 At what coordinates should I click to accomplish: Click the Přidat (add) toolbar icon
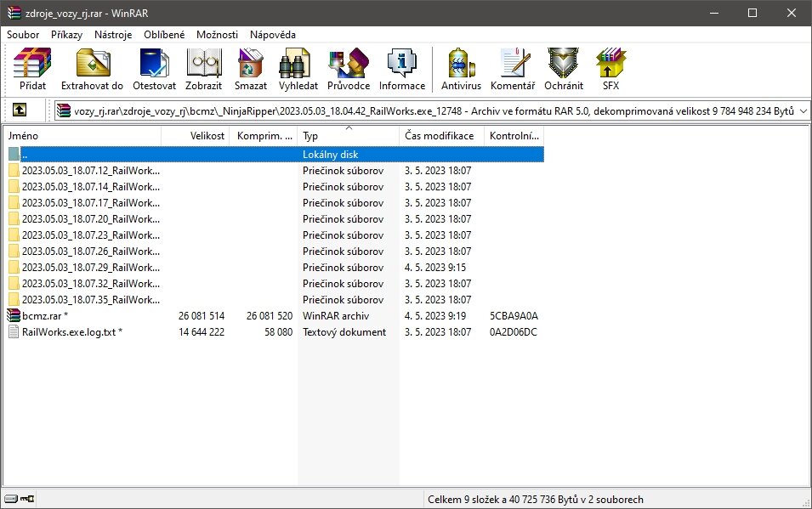coord(32,63)
